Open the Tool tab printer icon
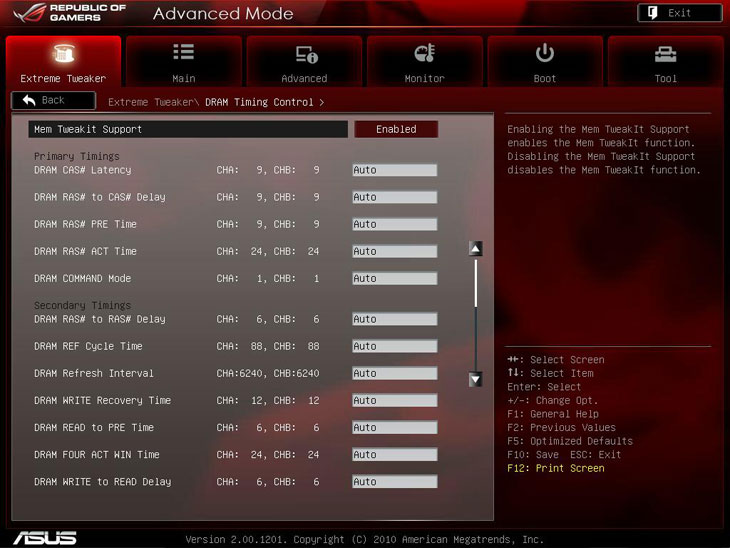Screen dimensions: 730x548 (665, 54)
